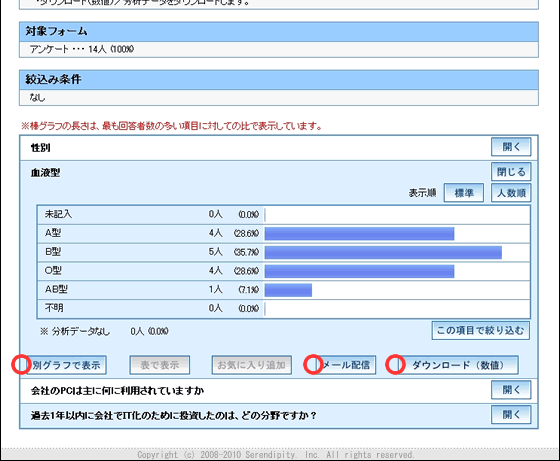Sort the display order by 人数順
This screenshot has height=461, width=560.
click(x=511, y=193)
